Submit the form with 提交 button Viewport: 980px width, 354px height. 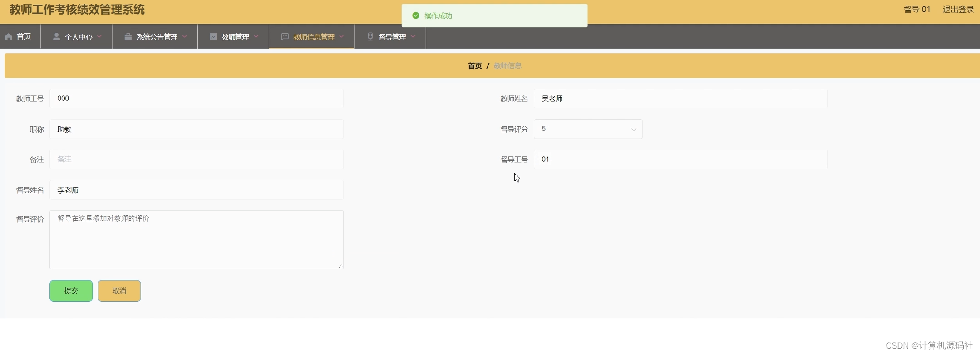click(71, 291)
